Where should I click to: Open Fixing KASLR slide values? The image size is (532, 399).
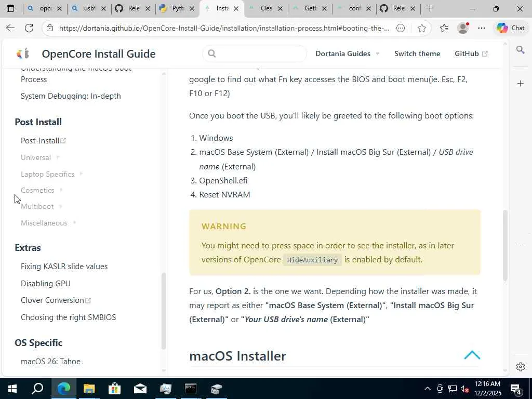(x=64, y=267)
